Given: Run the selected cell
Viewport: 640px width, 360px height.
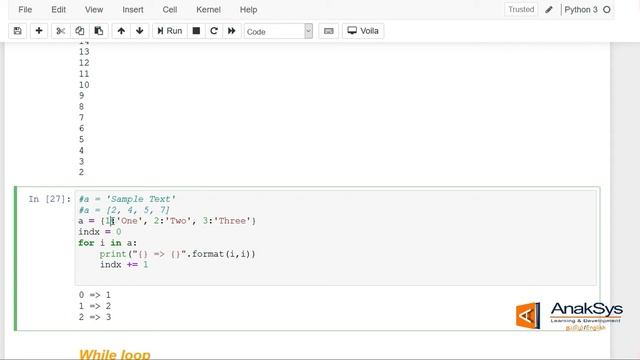Looking at the screenshot, I should [170, 31].
